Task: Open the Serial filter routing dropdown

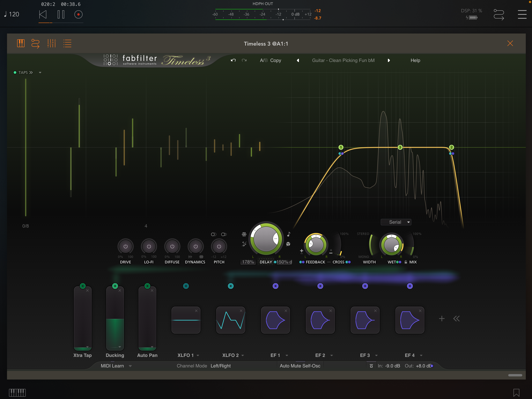Action: pyautogui.click(x=396, y=222)
